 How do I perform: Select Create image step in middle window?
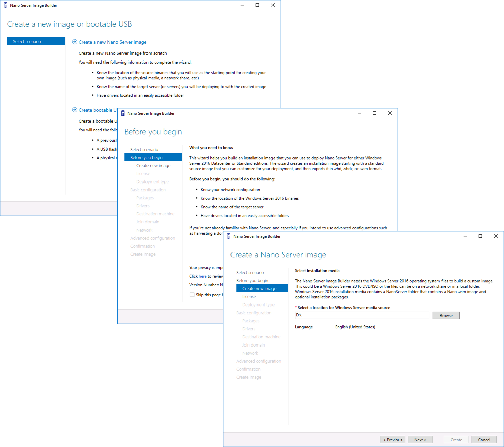[143, 254]
